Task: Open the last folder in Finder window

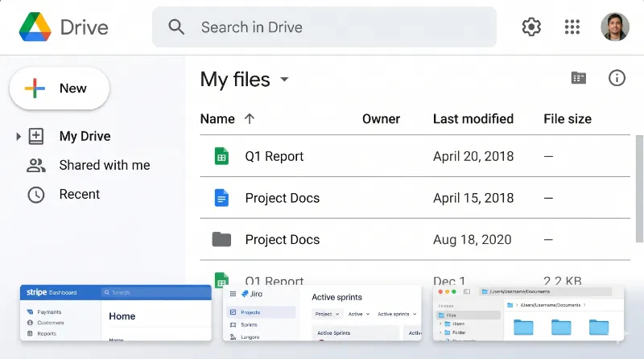Action: (x=599, y=328)
